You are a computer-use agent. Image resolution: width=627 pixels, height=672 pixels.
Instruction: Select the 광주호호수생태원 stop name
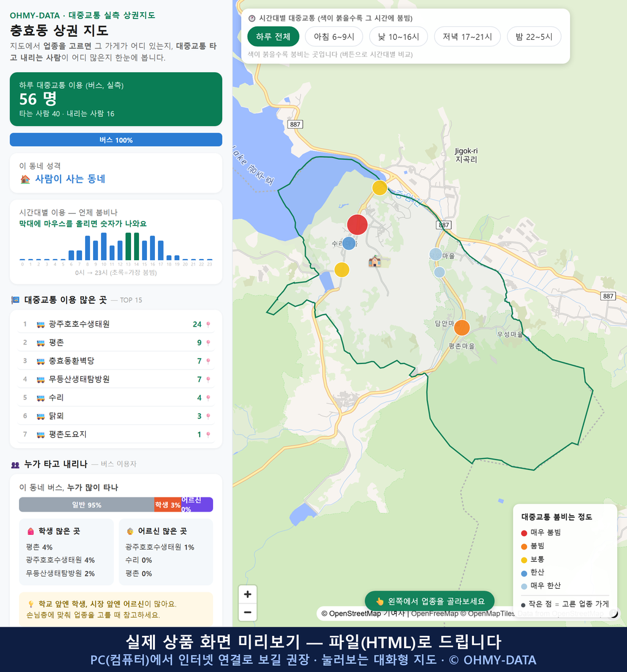coord(79,324)
